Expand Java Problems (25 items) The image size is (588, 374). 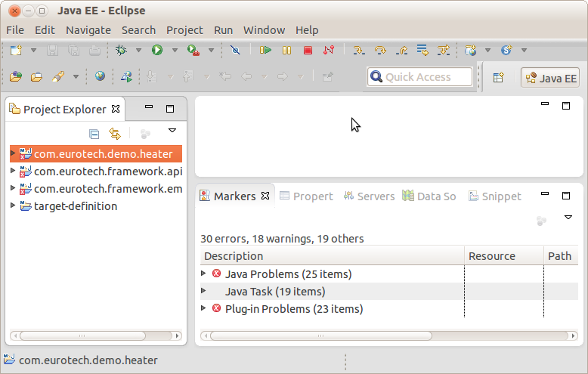[x=203, y=274]
